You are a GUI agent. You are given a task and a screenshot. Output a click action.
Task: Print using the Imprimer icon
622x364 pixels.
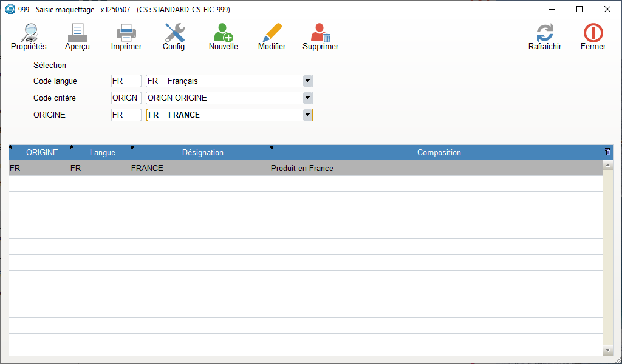click(x=126, y=33)
